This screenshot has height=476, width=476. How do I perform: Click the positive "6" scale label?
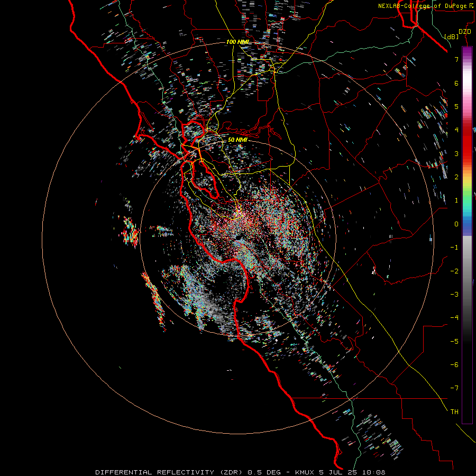pyautogui.click(x=456, y=83)
